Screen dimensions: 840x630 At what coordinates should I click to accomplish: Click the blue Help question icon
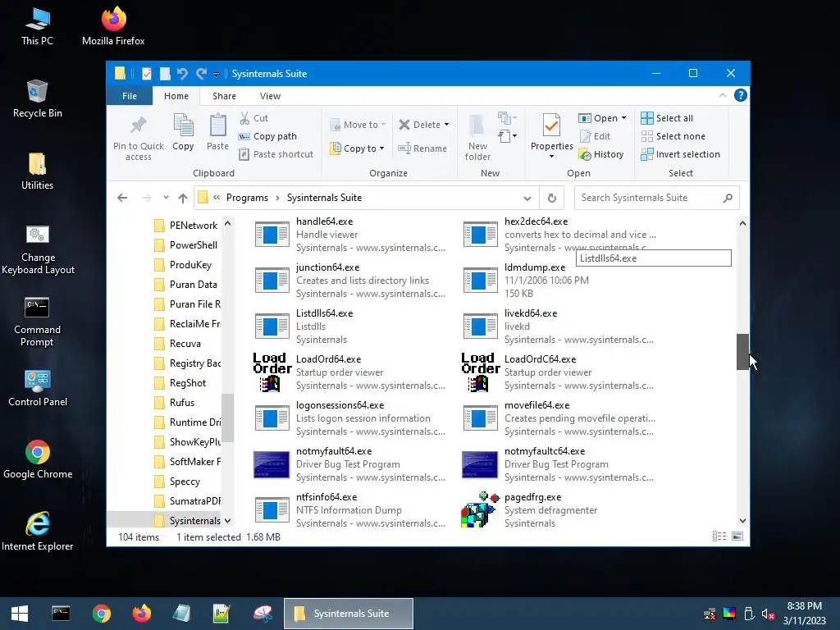(741, 95)
